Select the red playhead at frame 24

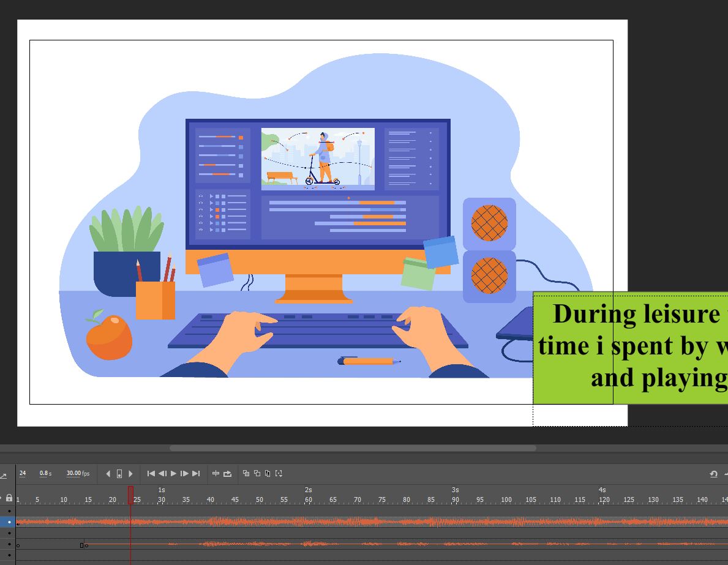click(130, 493)
